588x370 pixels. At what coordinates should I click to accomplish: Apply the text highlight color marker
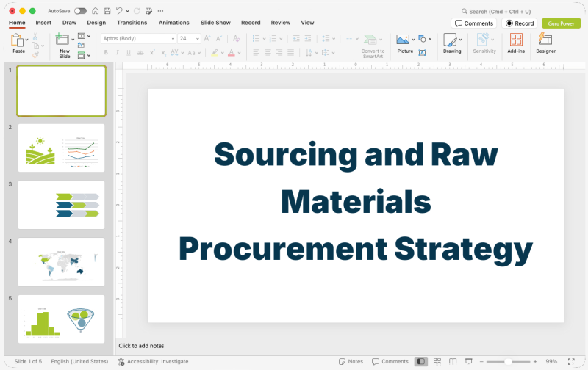(x=215, y=53)
